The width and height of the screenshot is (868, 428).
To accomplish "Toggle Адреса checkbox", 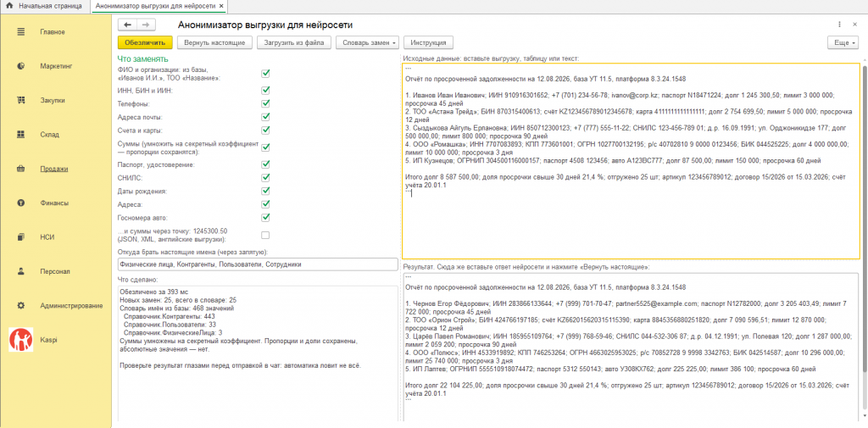I will [265, 204].
